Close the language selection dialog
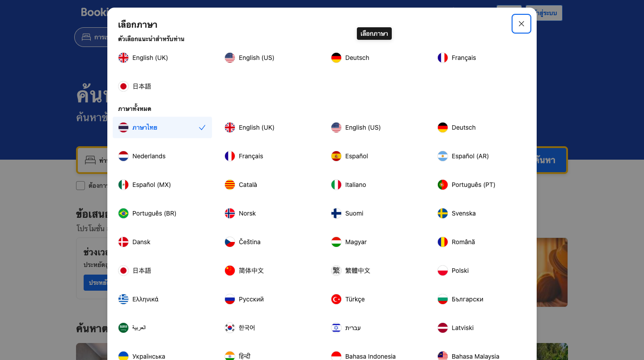Image resolution: width=644 pixels, height=360 pixels. point(521,24)
